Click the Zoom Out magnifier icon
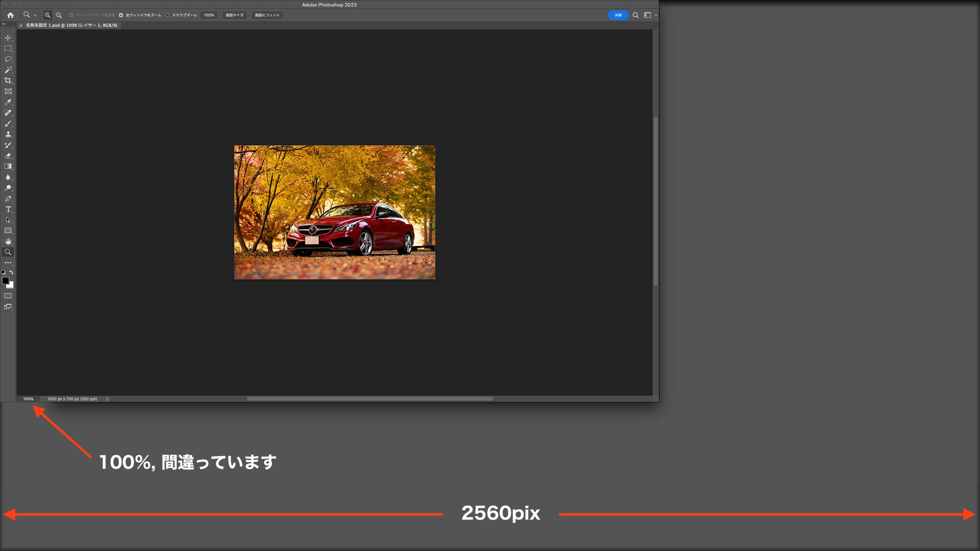 [59, 15]
